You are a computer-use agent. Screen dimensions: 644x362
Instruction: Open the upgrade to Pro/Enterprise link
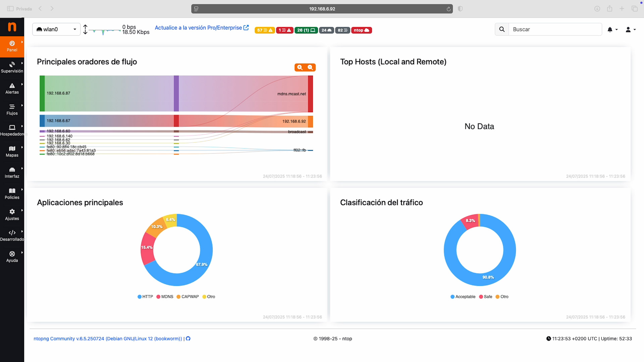202,28
